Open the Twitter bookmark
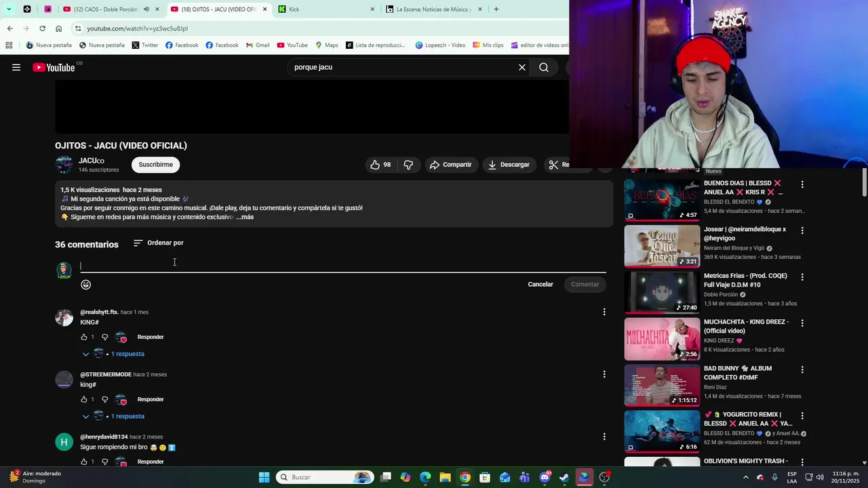The width and height of the screenshot is (868, 488). pyautogui.click(x=145, y=45)
